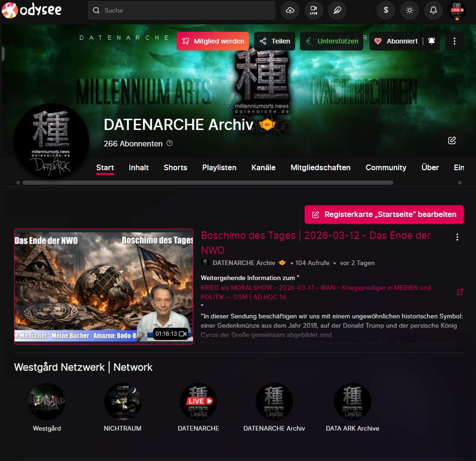476x461 pixels.
Task: Open the Odysee home logo
Action: pos(32,10)
